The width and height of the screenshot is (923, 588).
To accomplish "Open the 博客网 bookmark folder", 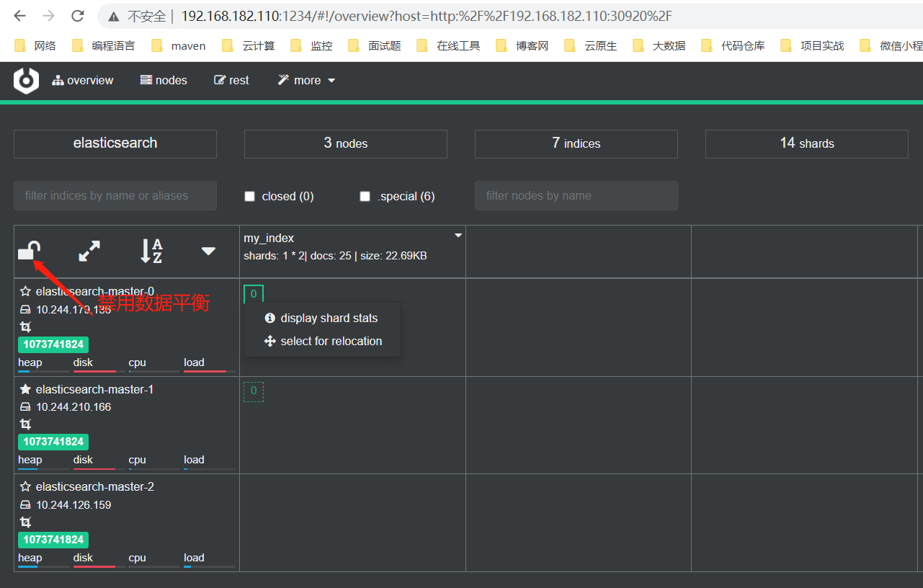I will coord(522,45).
